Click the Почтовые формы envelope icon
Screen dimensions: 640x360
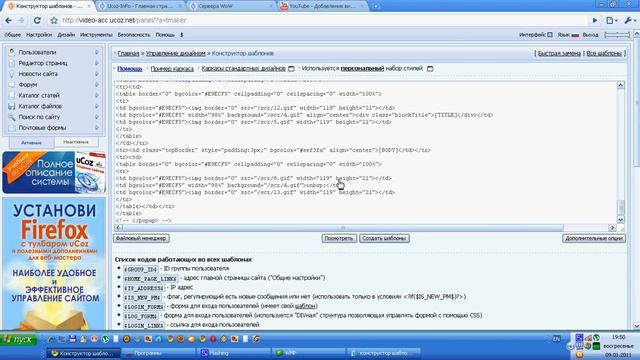click(11, 128)
